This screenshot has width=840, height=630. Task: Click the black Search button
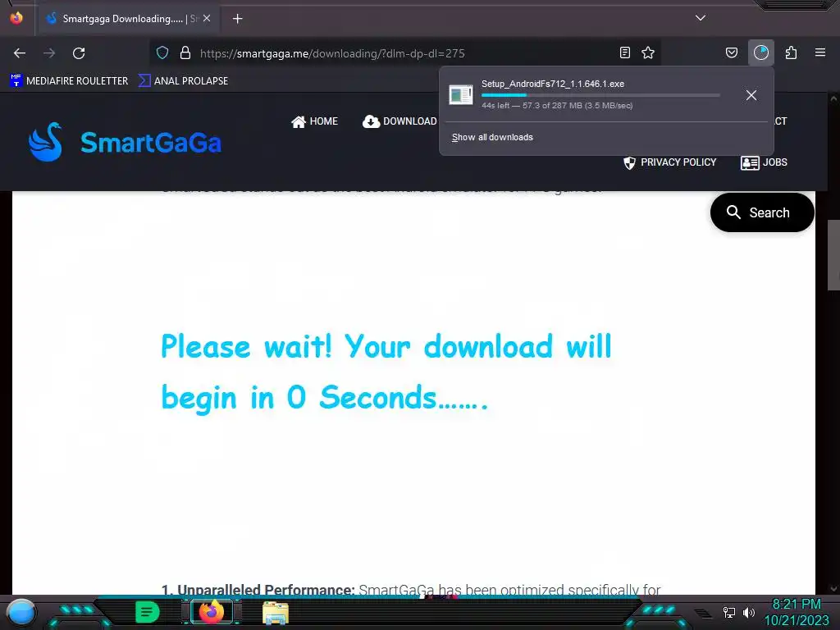coord(762,212)
